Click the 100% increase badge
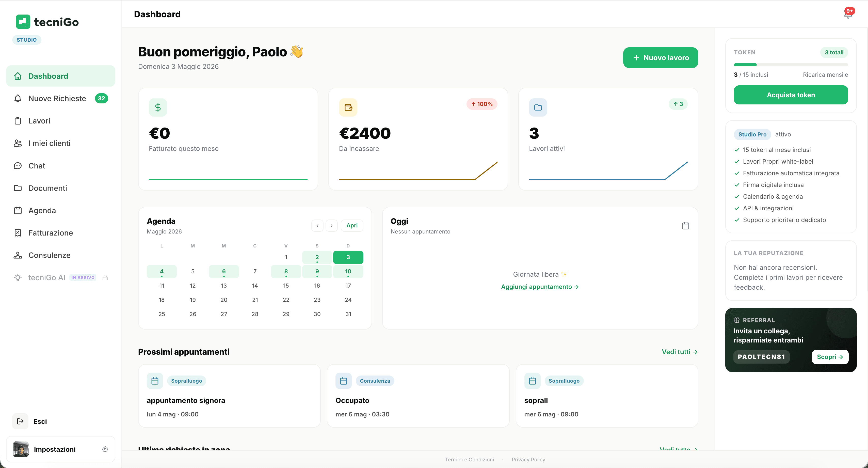 click(482, 104)
